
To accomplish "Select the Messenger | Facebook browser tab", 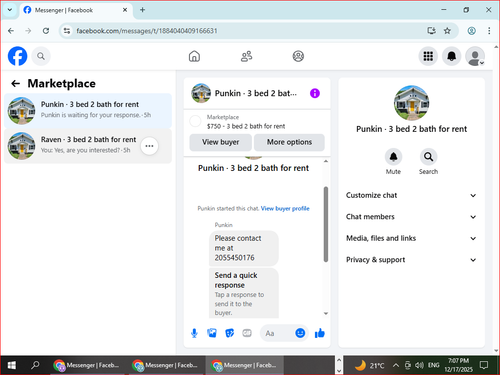I will [75, 10].
